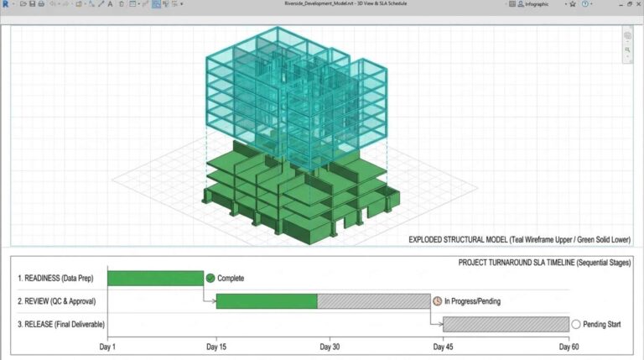Open the undo history dropdown arrow
The width and height of the screenshot is (644, 360).
(60, 4)
